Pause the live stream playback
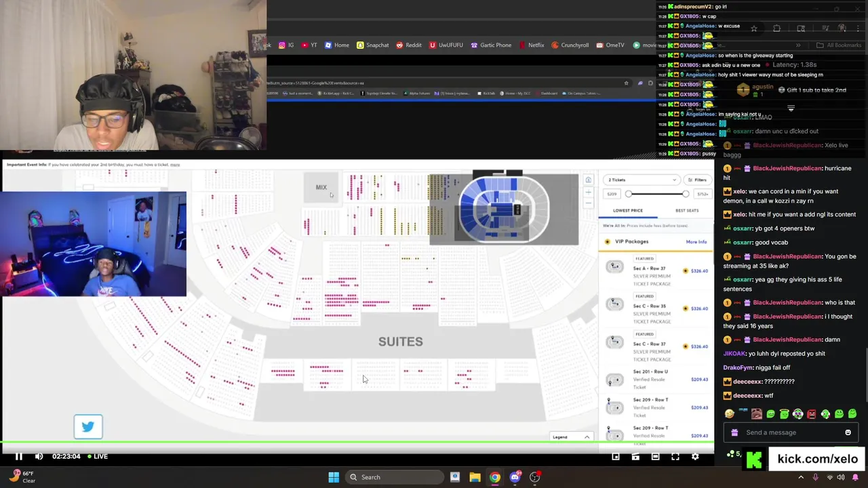 [19, 456]
